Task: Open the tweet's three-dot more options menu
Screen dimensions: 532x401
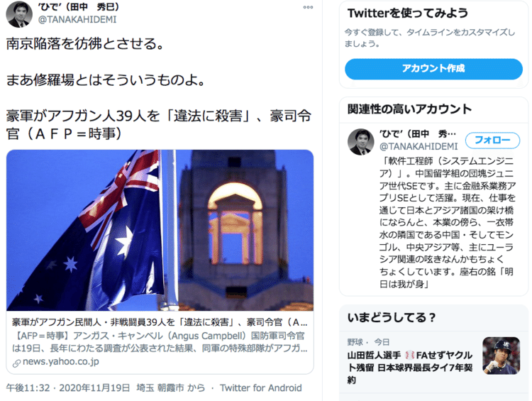Action: [308, 7]
